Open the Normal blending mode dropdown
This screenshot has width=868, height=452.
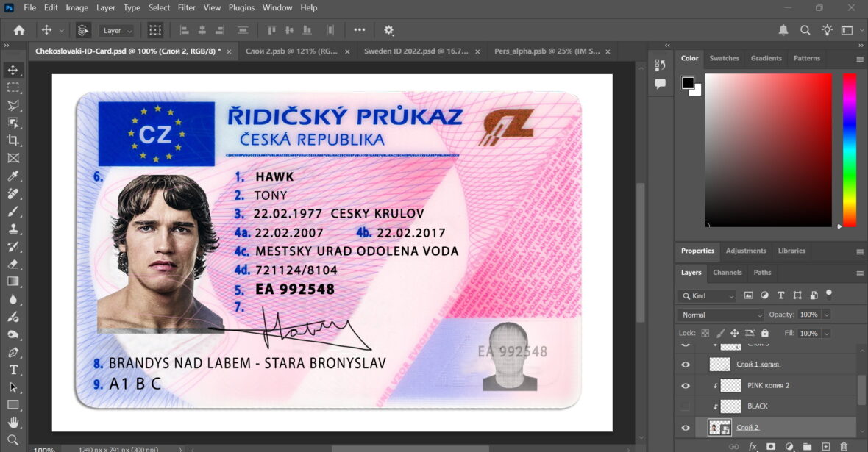(719, 314)
